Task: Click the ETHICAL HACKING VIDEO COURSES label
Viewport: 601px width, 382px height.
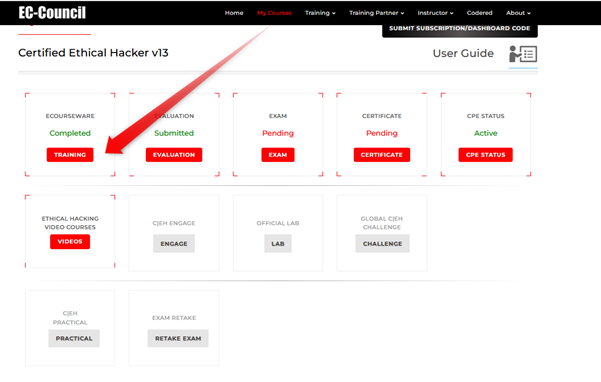Action: [70, 223]
